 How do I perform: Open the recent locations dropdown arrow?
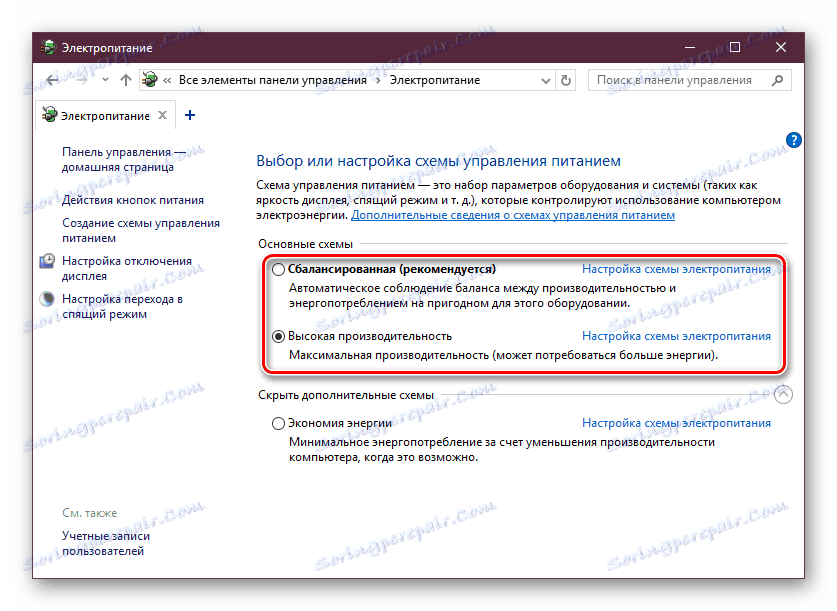pyautogui.click(x=105, y=80)
